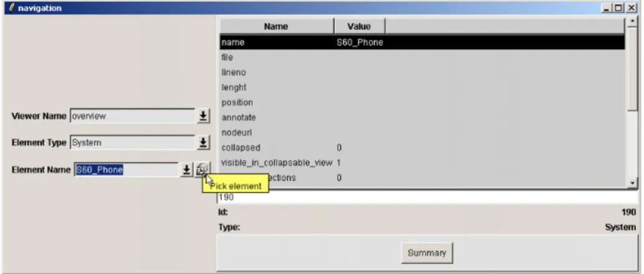The image size is (644, 274).
Task: Select the nodeurl attribute row
Action: [422, 133]
